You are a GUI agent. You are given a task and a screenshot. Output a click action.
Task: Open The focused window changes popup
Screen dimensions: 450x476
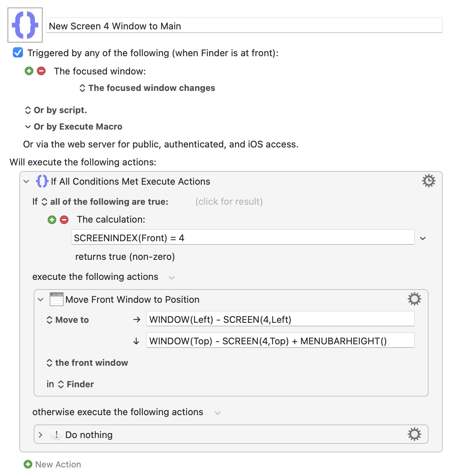coord(147,88)
